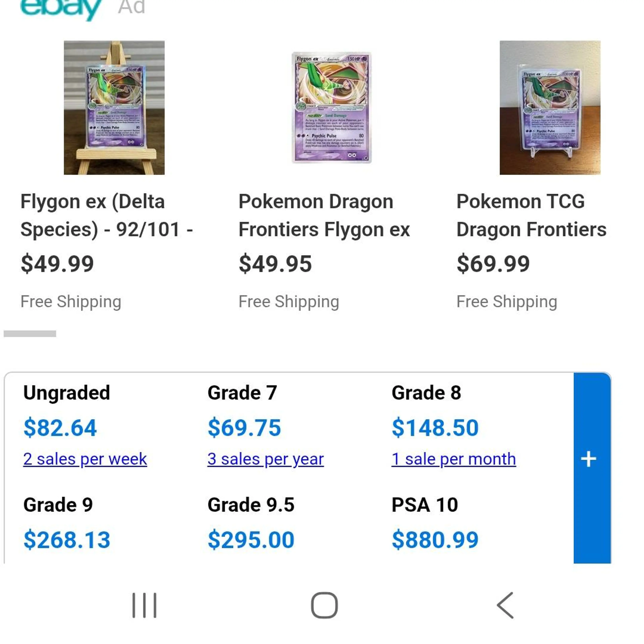The height and width of the screenshot is (644, 644).
Task: Open the Flygon ex (Delta Species) listing title
Action: pos(107,215)
